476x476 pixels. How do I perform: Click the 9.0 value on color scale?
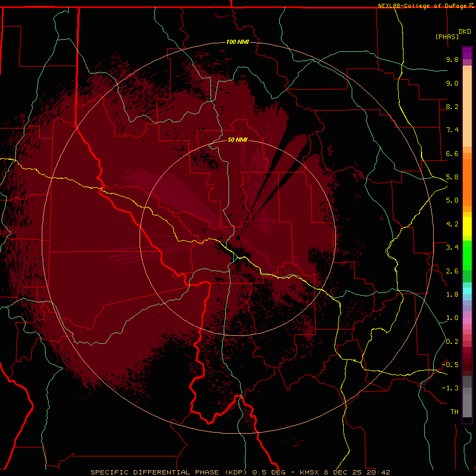click(x=452, y=83)
